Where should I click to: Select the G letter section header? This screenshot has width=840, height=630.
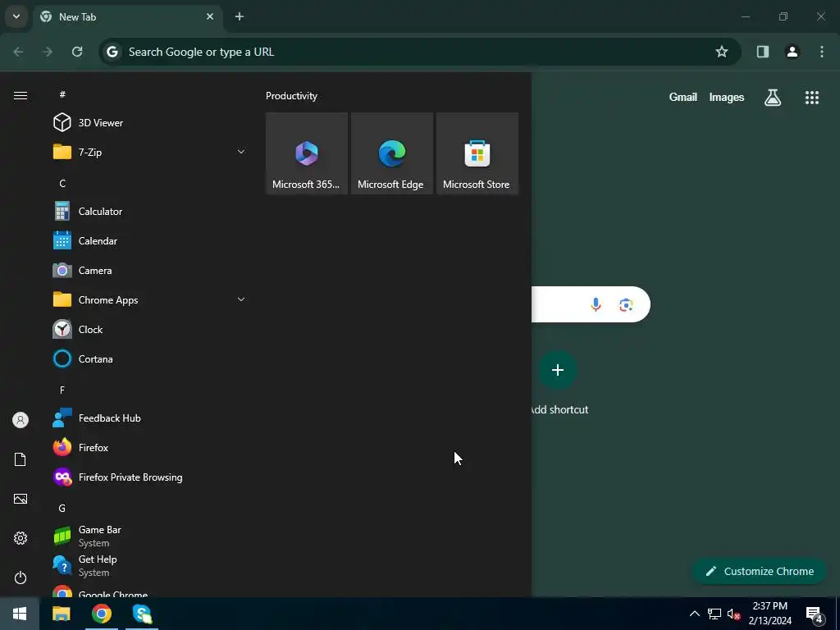[62, 508]
